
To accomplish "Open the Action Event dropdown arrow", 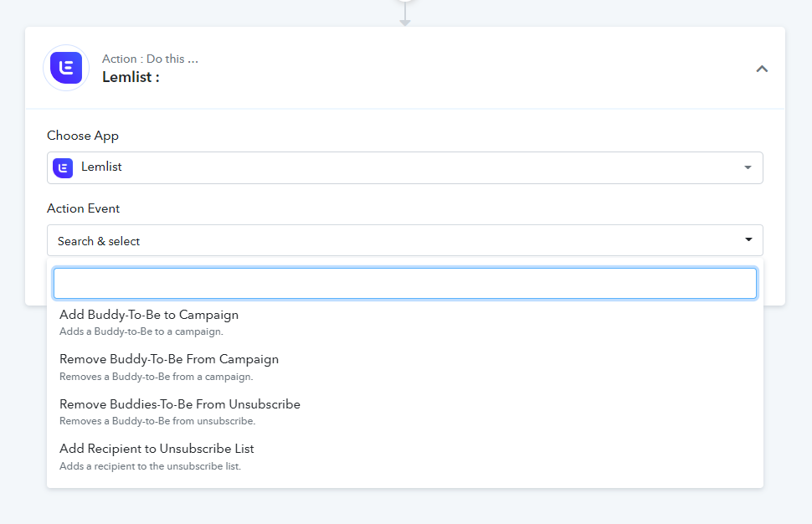I will [748, 239].
